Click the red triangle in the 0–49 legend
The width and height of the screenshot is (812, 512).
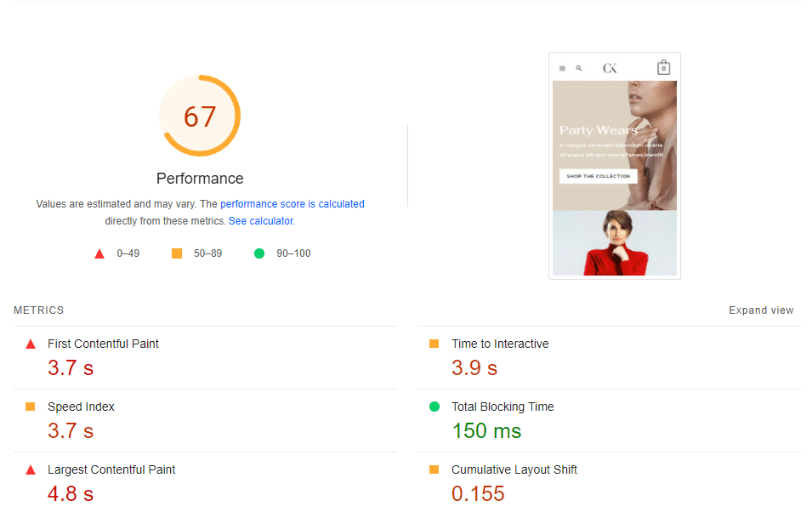click(x=99, y=253)
